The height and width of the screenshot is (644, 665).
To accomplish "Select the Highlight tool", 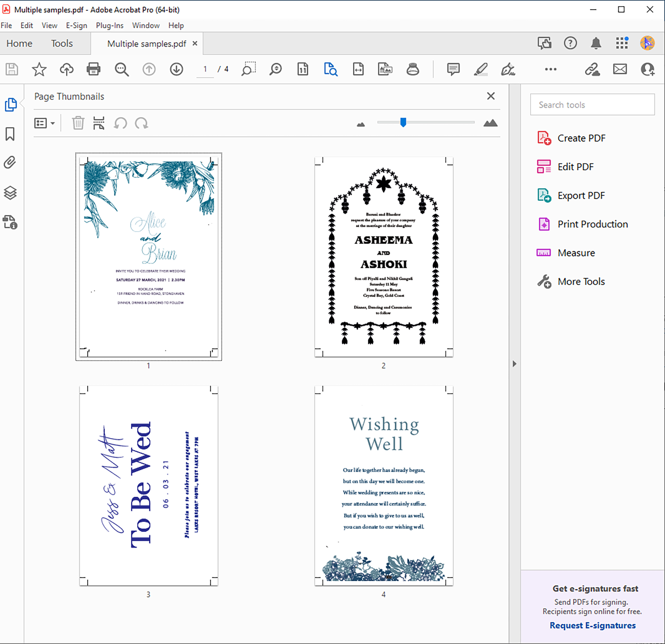I will coord(480,69).
